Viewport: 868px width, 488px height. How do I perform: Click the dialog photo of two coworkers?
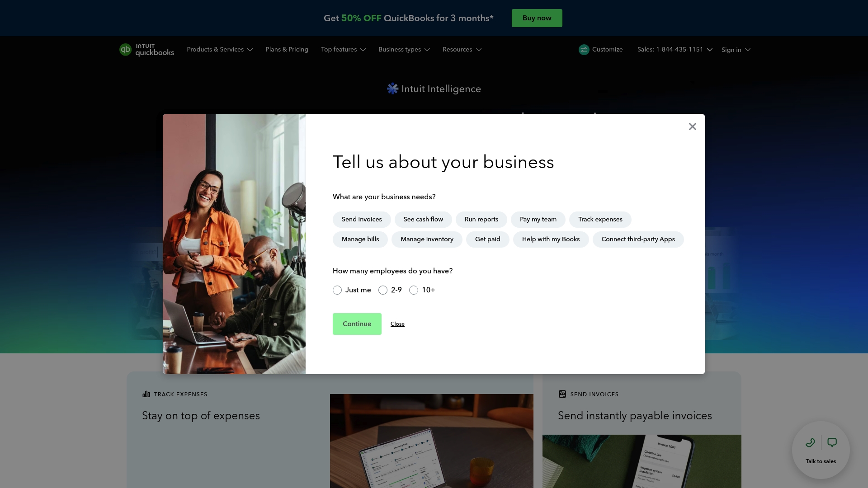[234, 244]
